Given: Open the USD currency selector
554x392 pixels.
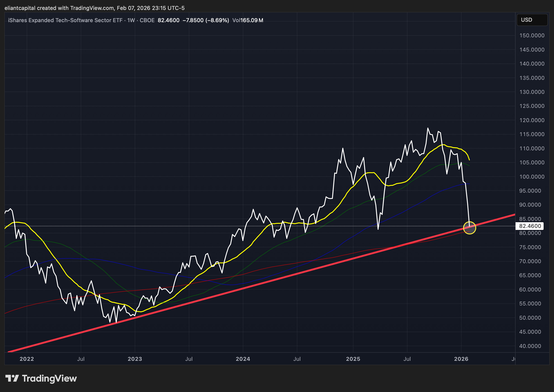Looking at the screenshot, I should tap(532, 20).
